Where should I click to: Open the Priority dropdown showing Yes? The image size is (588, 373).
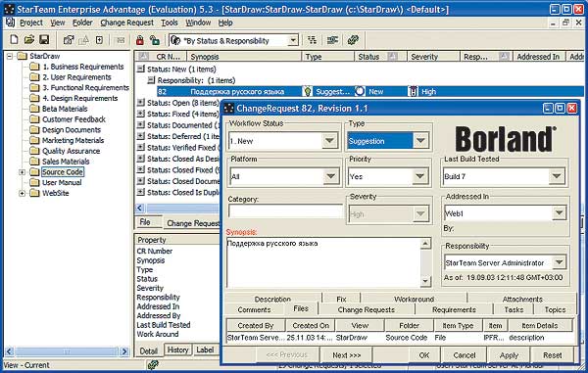[x=420, y=176]
